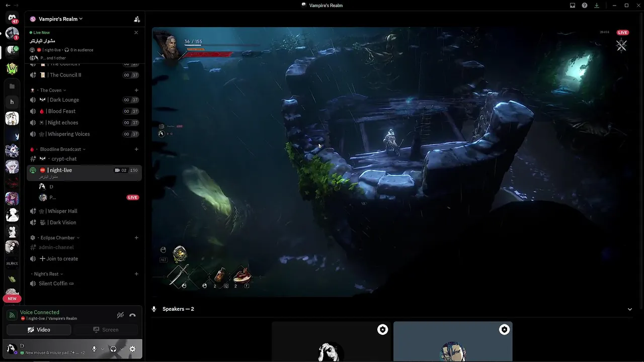Image resolution: width=644 pixels, height=362 pixels.
Task: Disconnect from the voice channel
Action: tap(132, 315)
